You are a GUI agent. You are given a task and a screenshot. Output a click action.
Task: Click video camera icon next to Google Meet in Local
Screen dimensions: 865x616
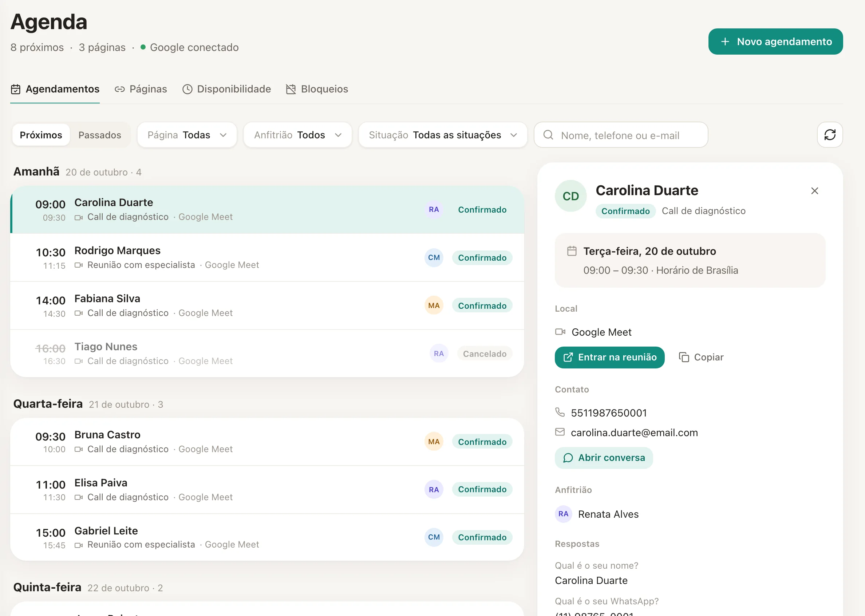pyautogui.click(x=560, y=332)
